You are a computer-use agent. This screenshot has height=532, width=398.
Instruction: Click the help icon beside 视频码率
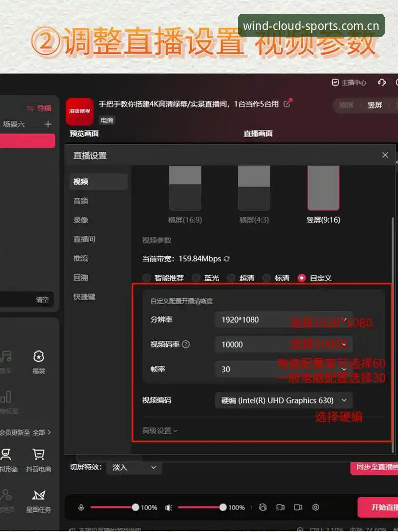click(x=185, y=344)
